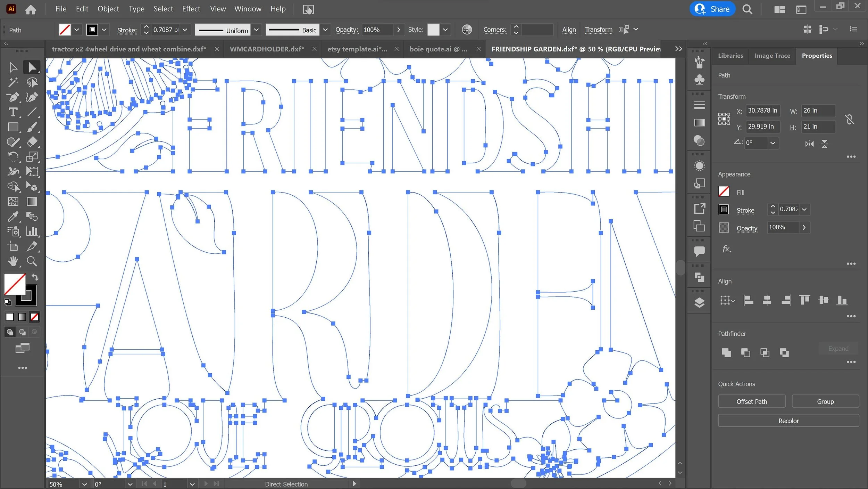Select the Line Segment tool

point(32,112)
